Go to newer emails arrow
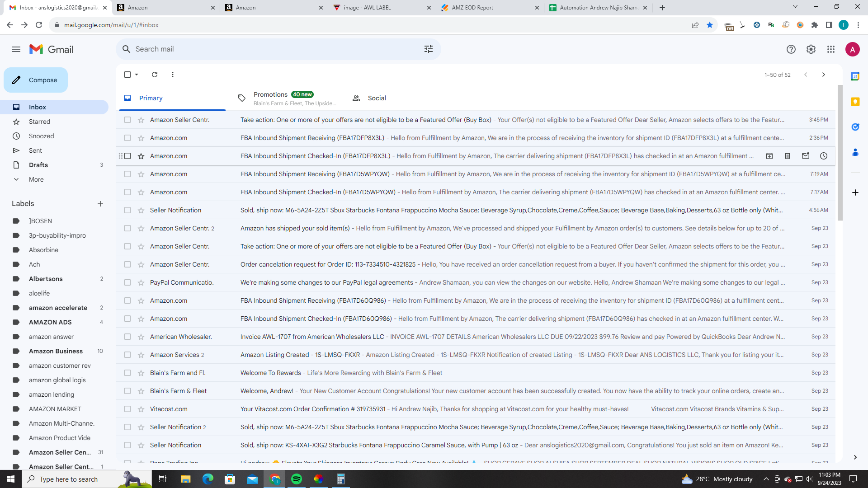Screen dimensions: 868x488 tap(806, 75)
